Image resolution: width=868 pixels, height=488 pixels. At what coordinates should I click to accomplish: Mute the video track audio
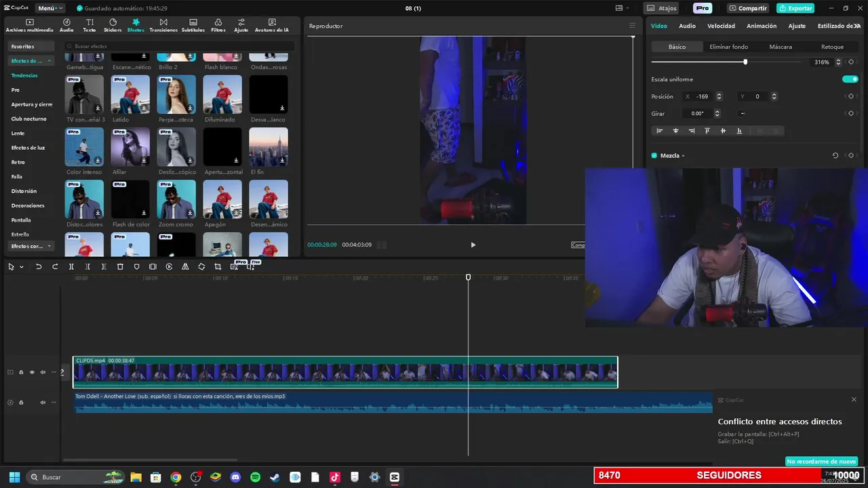click(43, 372)
